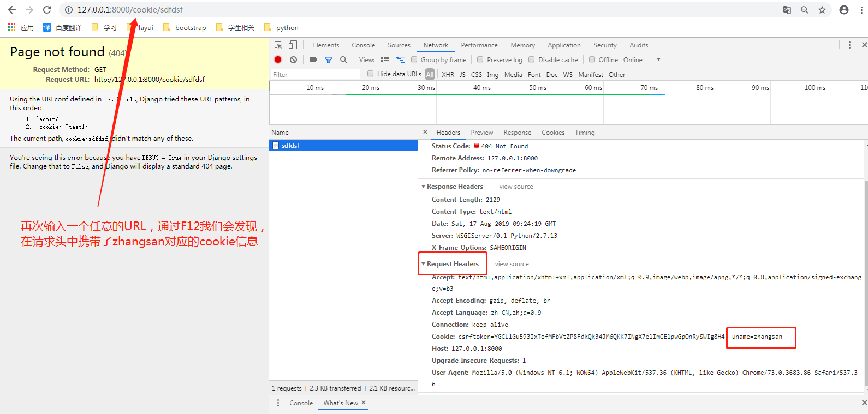Click the red record network log button

point(278,59)
